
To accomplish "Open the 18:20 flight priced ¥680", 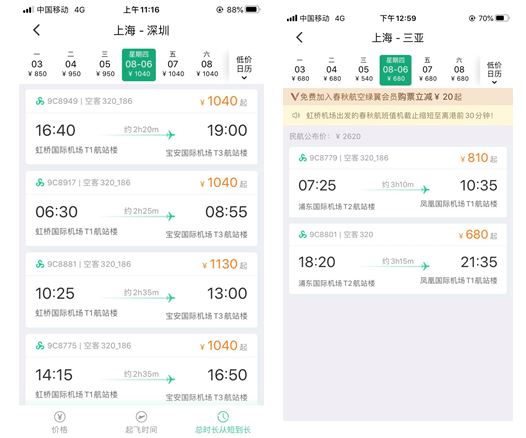I will (x=398, y=259).
